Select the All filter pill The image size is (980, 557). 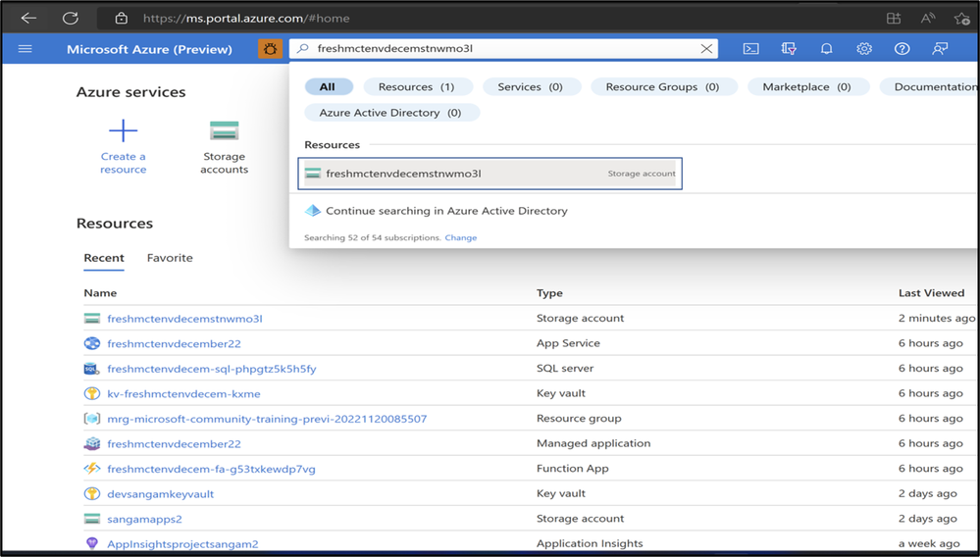(x=329, y=87)
